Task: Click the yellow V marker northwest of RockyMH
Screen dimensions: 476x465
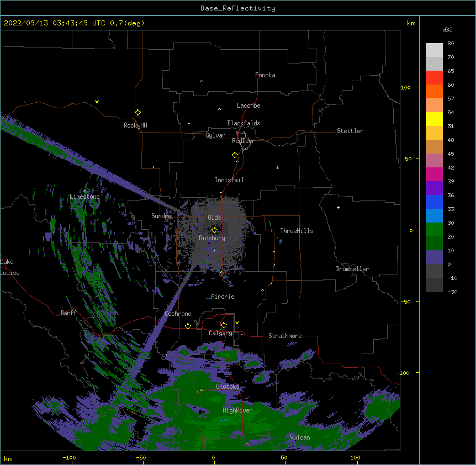Action: pos(97,102)
